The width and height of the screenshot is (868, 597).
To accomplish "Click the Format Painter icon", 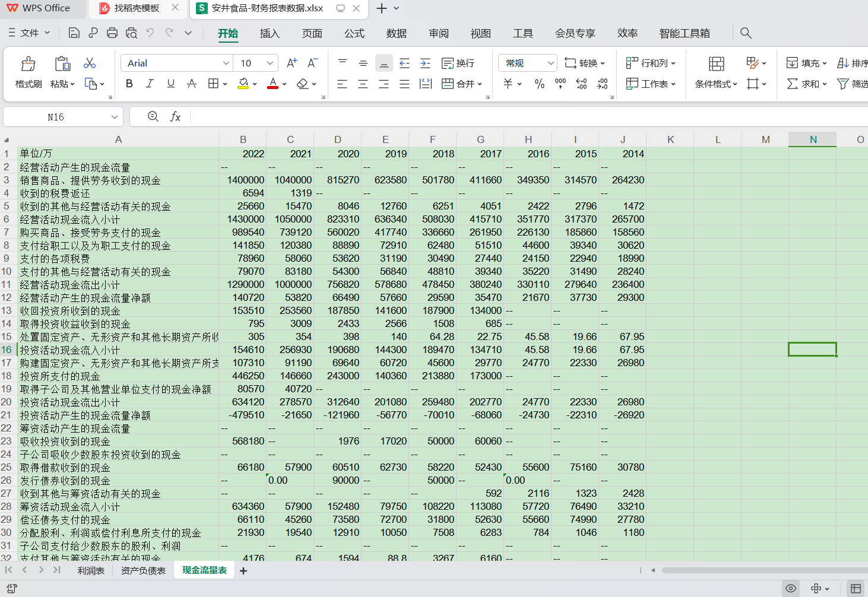I will coord(28,63).
